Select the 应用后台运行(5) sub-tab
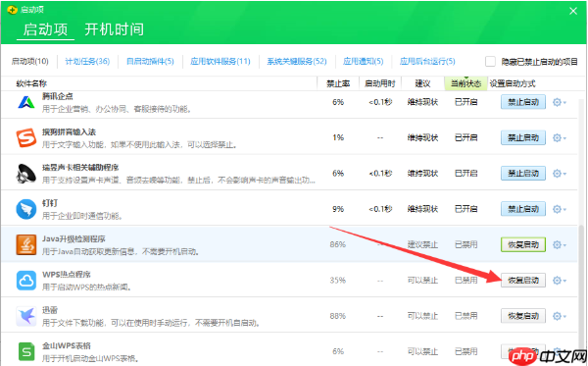The height and width of the screenshot is (366, 588). coord(427,61)
